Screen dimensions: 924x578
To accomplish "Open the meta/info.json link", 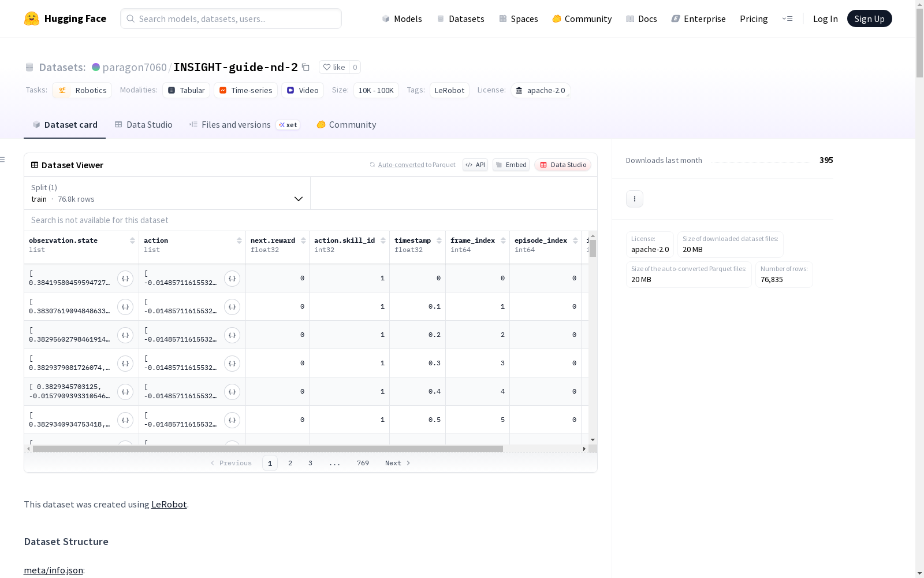I will [x=53, y=570].
